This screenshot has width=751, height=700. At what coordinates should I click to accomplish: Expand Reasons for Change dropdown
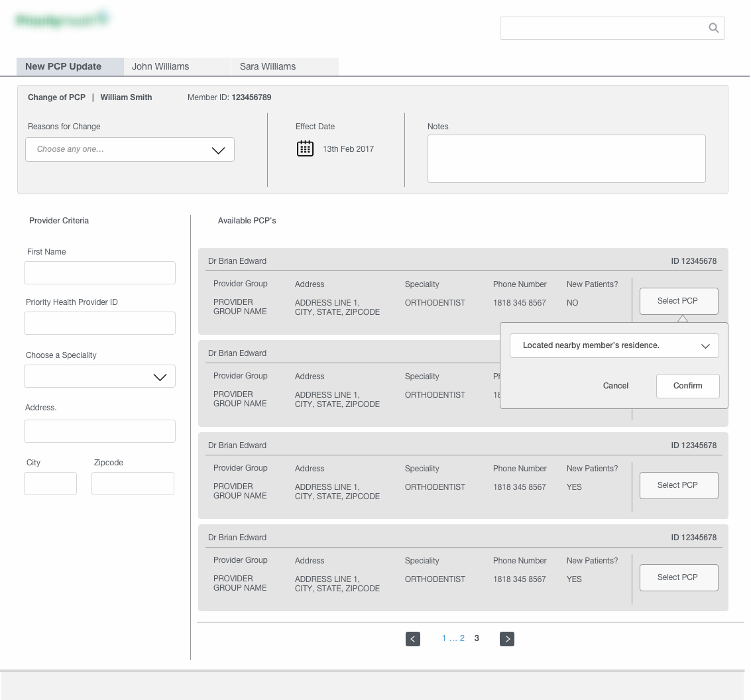click(x=130, y=150)
